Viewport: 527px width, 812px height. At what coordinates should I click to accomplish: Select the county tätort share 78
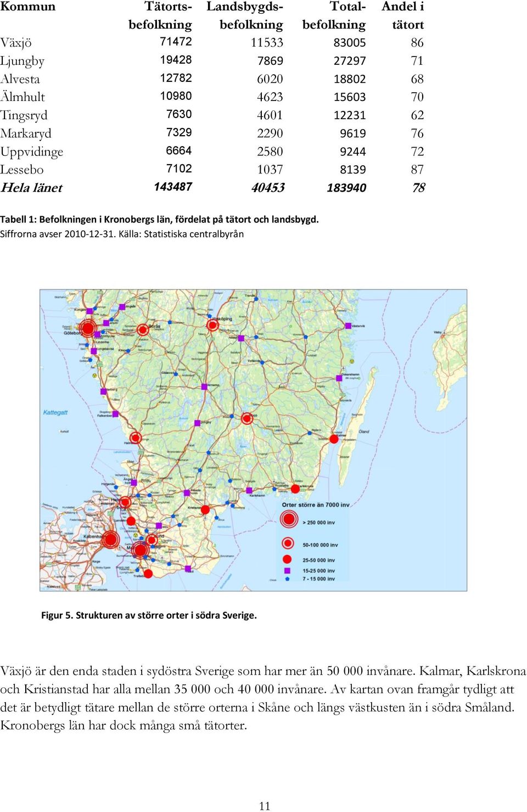click(418, 188)
